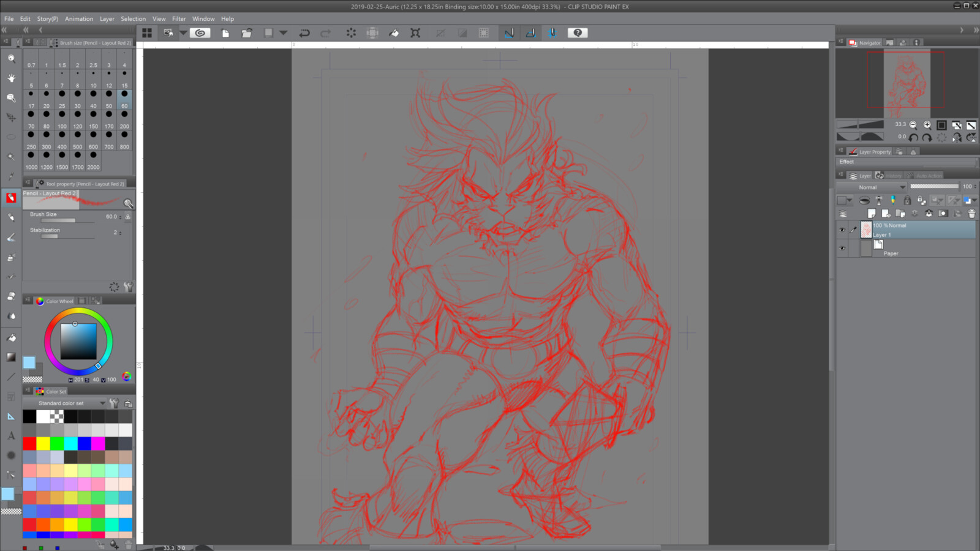Open CLIP STUDIO spiral icon
This screenshot has width=980, height=551.
(200, 33)
